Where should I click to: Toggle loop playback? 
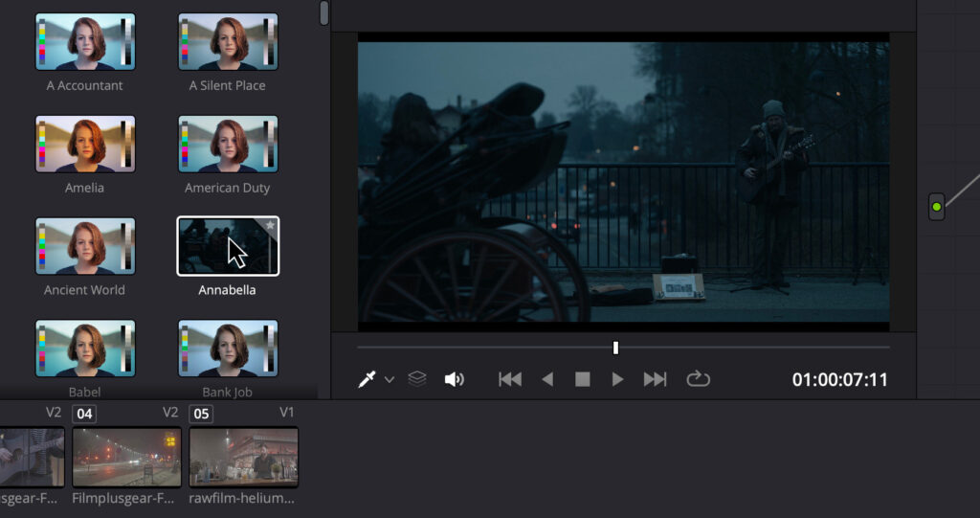pos(699,379)
